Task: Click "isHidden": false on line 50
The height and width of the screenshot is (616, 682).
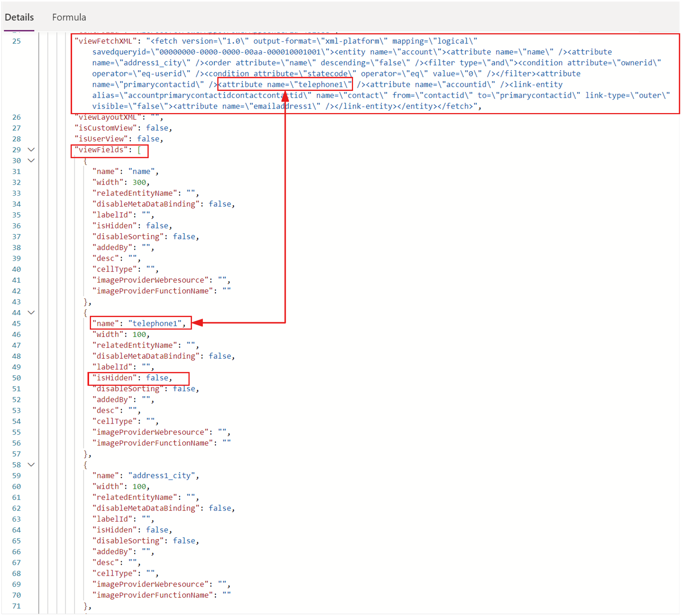Action: (132, 378)
